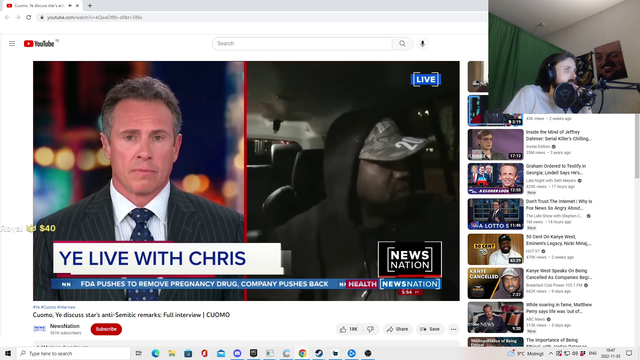Open 'While soaring in fame, Matthew Perry' title
640x360 pixels.
(559, 308)
